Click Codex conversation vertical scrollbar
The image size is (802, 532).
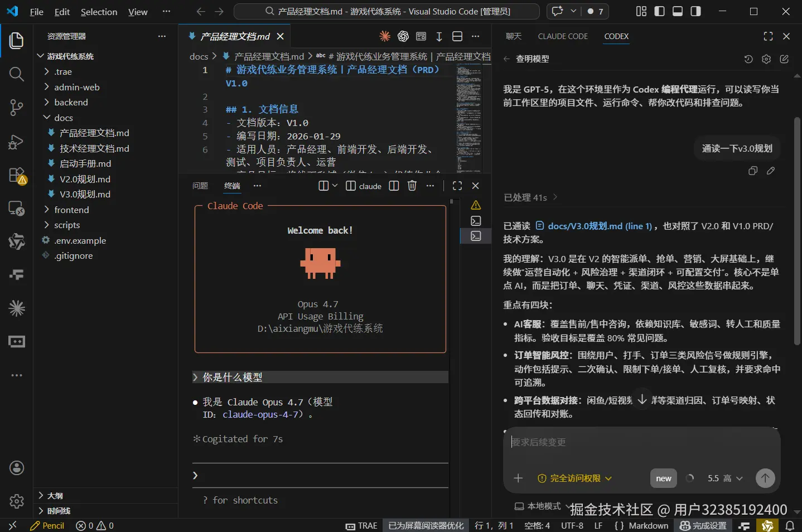(x=797, y=231)
